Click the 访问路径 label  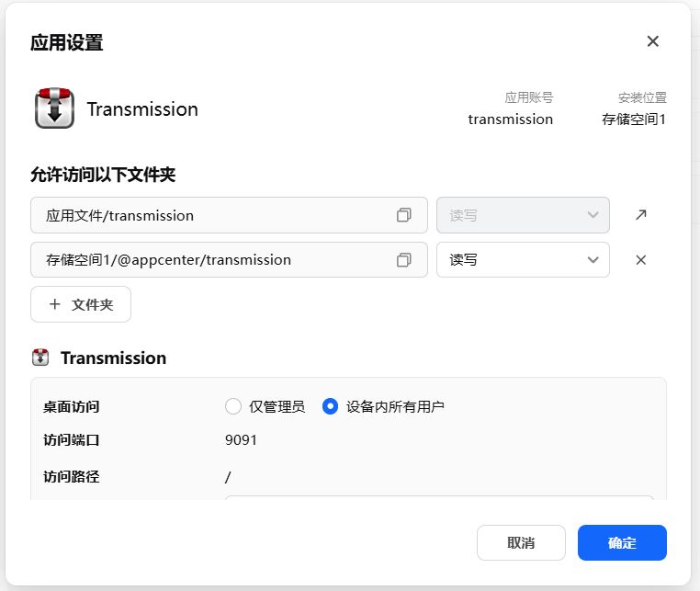(72, 477)
